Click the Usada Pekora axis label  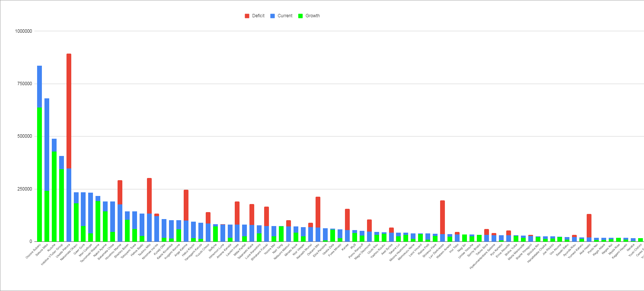pyautogui.click(x=63, y=251)
